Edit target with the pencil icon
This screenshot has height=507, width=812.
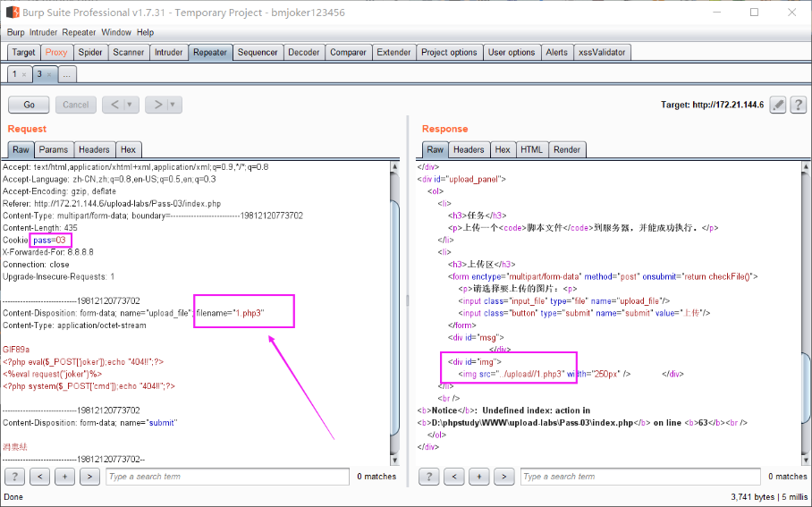[778, 105]
